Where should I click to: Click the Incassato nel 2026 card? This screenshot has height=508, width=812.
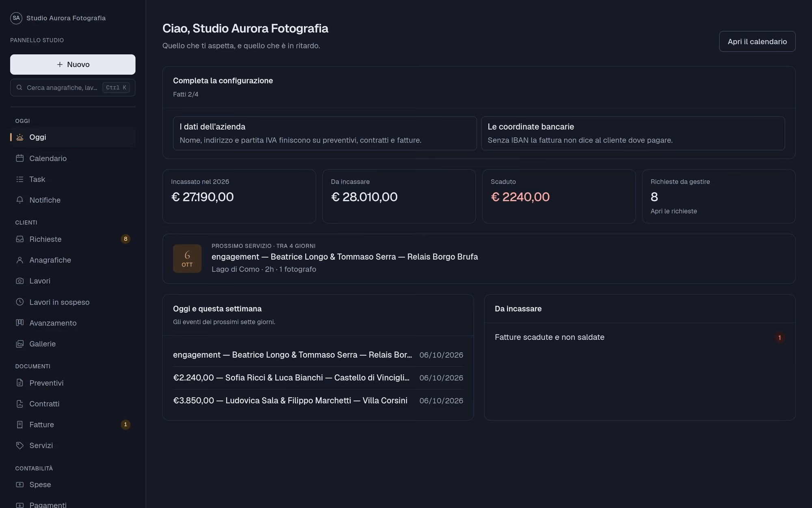[239, 196]
